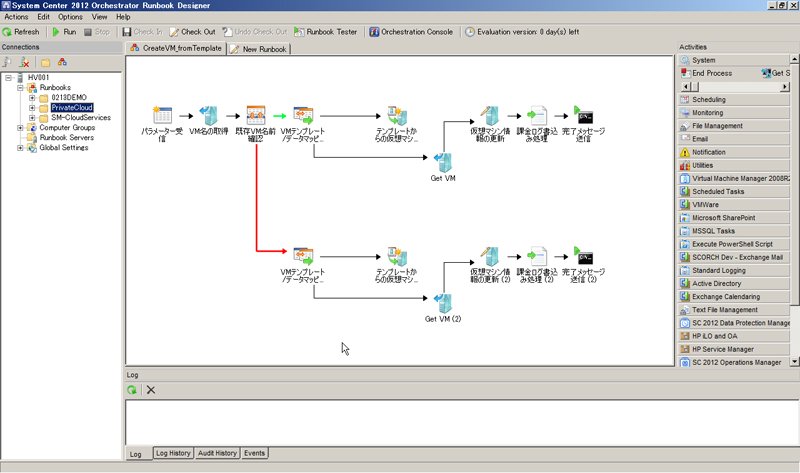Expand the SM-CloudServices folder
The height and width of the screenshot is (473, 800).
32,117
